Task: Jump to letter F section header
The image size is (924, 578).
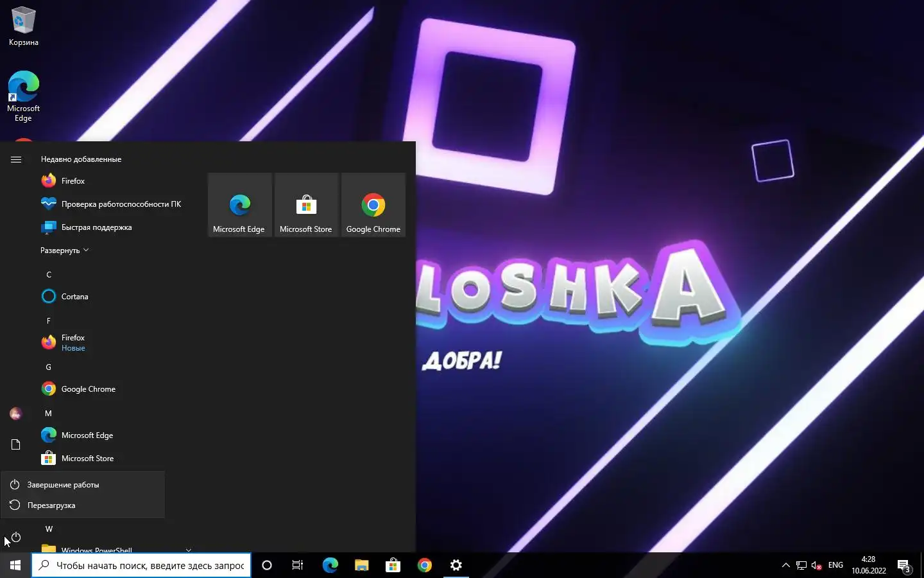Action: [49, 321]
